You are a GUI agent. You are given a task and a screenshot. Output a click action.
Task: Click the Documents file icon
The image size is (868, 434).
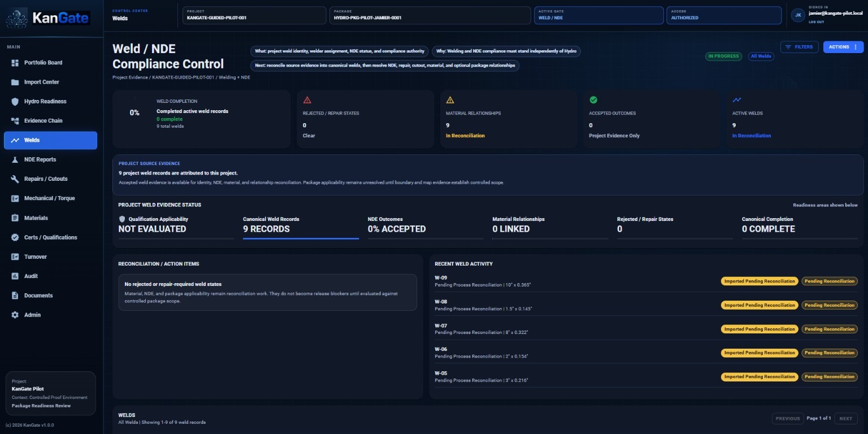click(15, 296)
